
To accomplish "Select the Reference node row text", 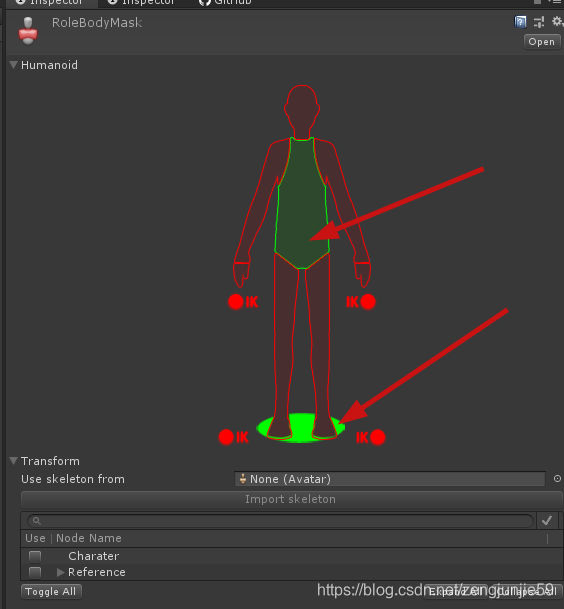I will point(97,572).
